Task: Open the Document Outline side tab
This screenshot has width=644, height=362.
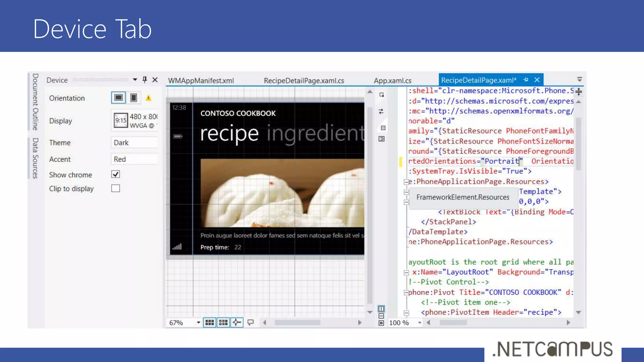Action: (x=35, y=102)
